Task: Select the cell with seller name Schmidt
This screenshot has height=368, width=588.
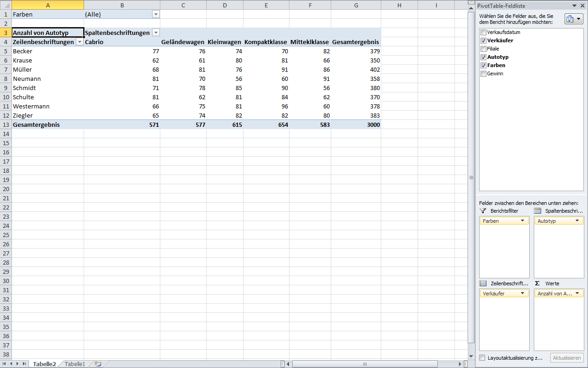Action: tap(48, 88)
